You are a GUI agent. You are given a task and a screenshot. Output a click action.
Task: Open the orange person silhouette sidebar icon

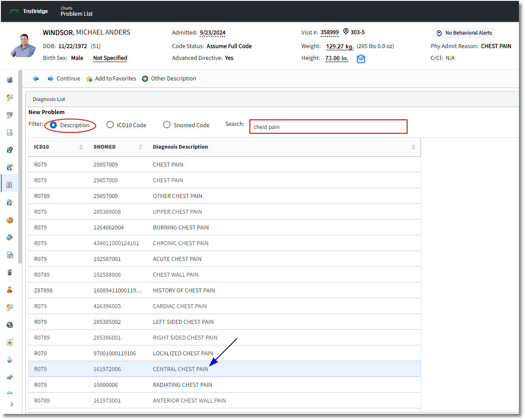coord(10,290)
